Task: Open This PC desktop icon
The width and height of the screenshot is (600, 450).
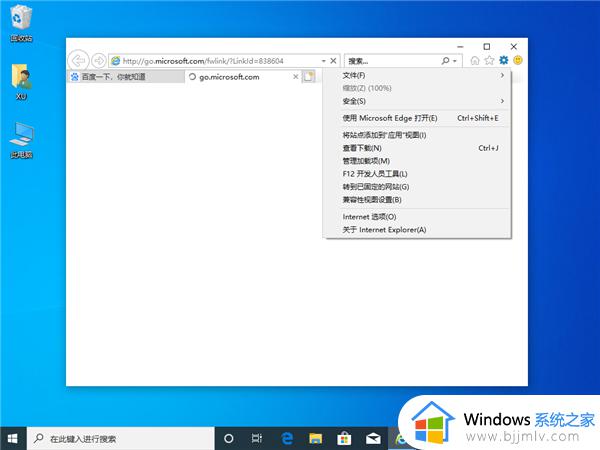Action: (x=21, y=140)
